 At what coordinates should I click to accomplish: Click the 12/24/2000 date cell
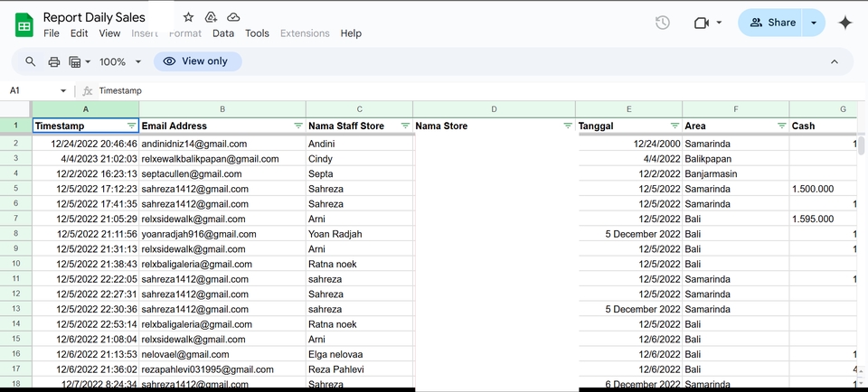(629, 144)
